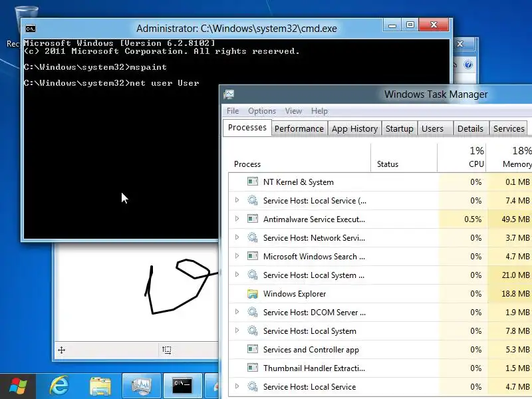Switch to Command Prompt taskbar button

pos(182,386)
